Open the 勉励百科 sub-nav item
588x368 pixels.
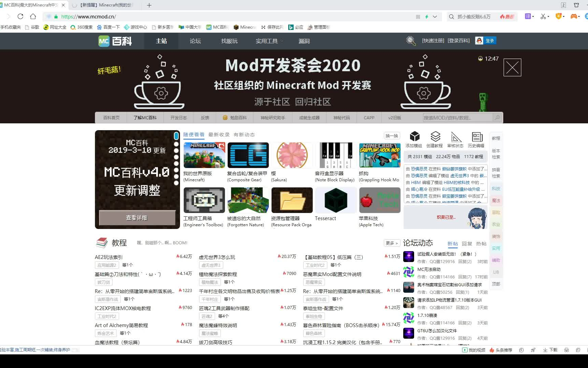235,118
